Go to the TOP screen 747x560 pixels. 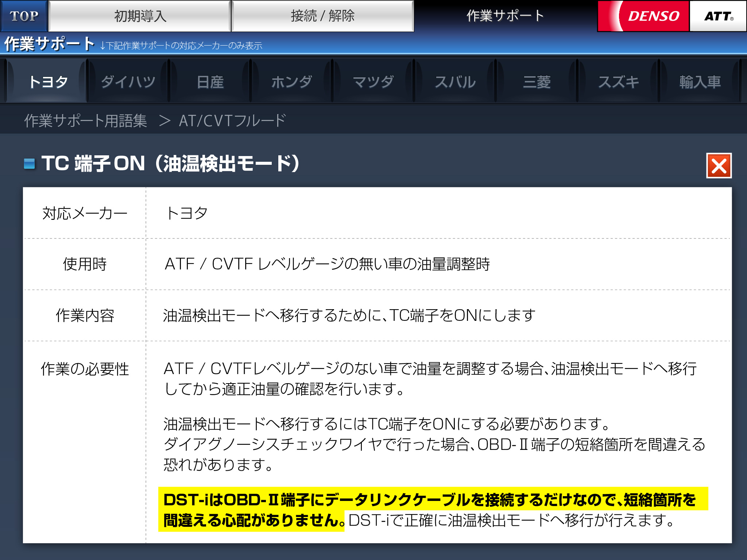(x=24, y=16)
